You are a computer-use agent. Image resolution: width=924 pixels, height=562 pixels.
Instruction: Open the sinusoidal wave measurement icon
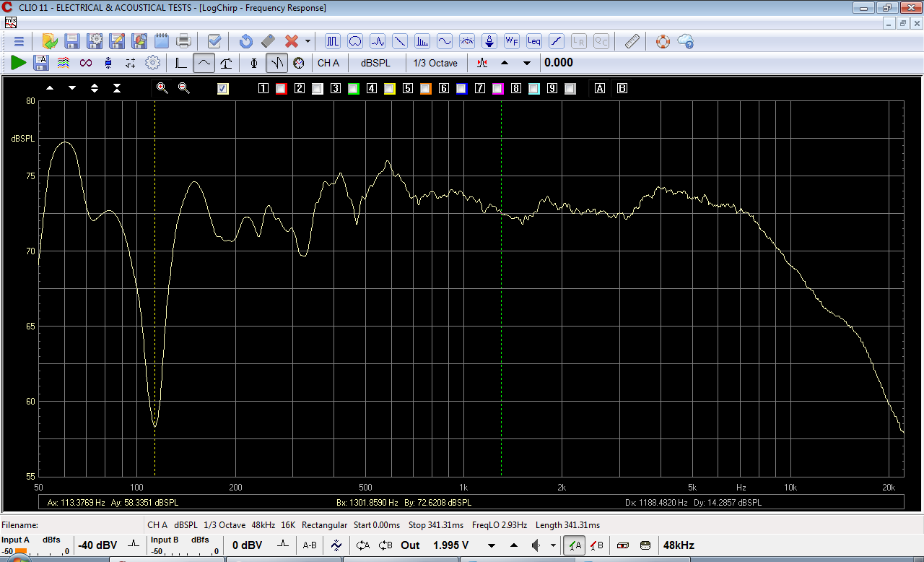coord(445,41)
